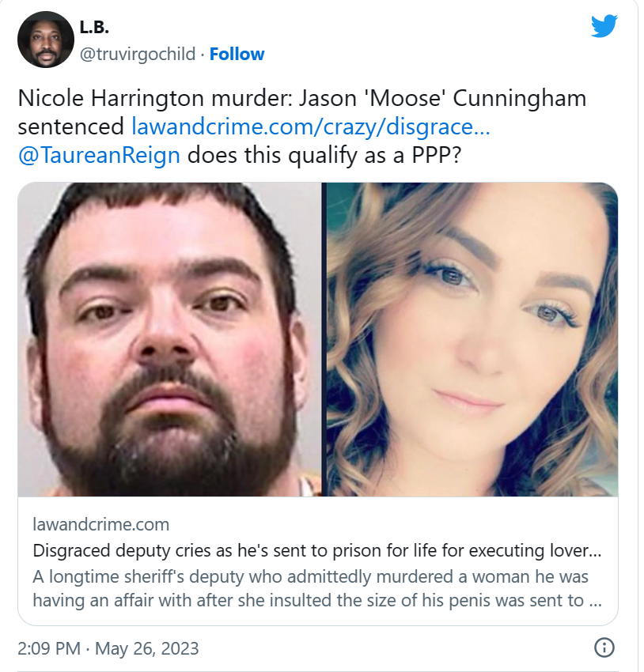Open the mugshot photo on the left
Viewport: 644px width, 672px height.
169,339
